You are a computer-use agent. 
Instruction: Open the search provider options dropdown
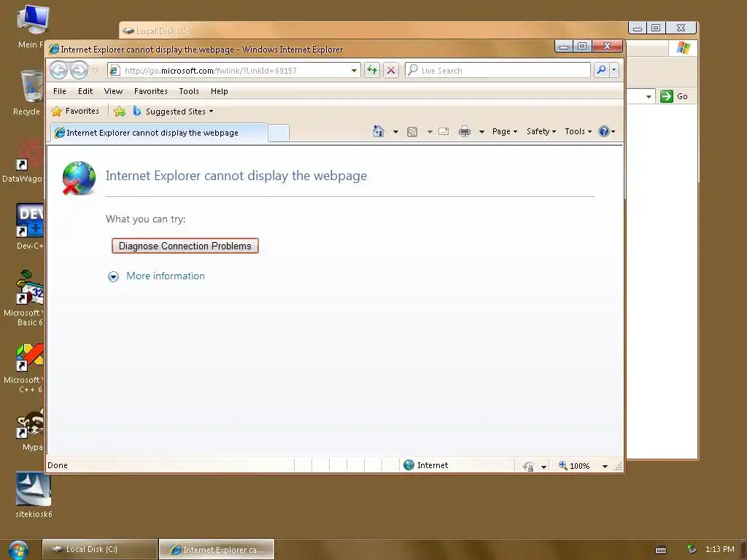click(614, 71)
